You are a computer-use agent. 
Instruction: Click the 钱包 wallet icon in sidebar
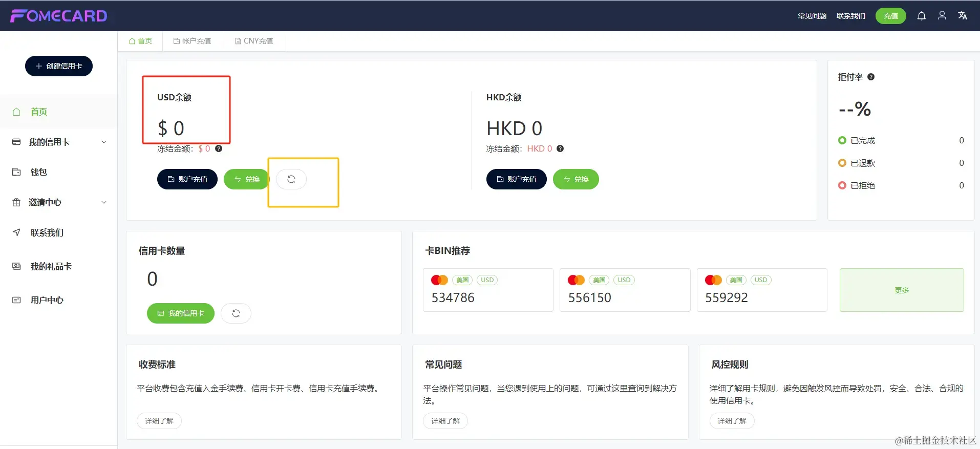(x=16, y=172)
